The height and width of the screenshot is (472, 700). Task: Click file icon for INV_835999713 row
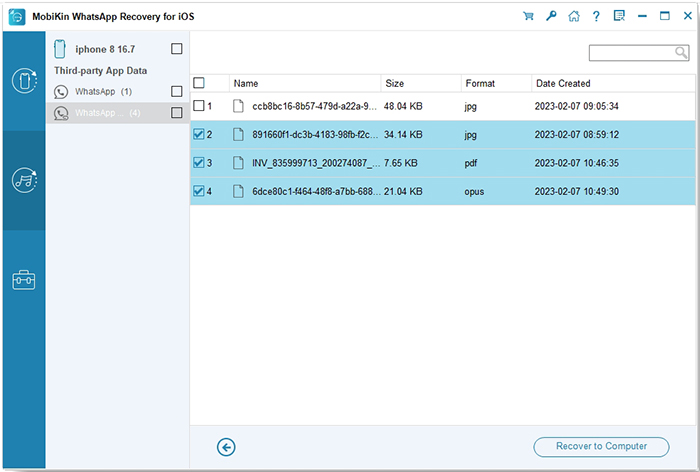click(x=239, y=163)
